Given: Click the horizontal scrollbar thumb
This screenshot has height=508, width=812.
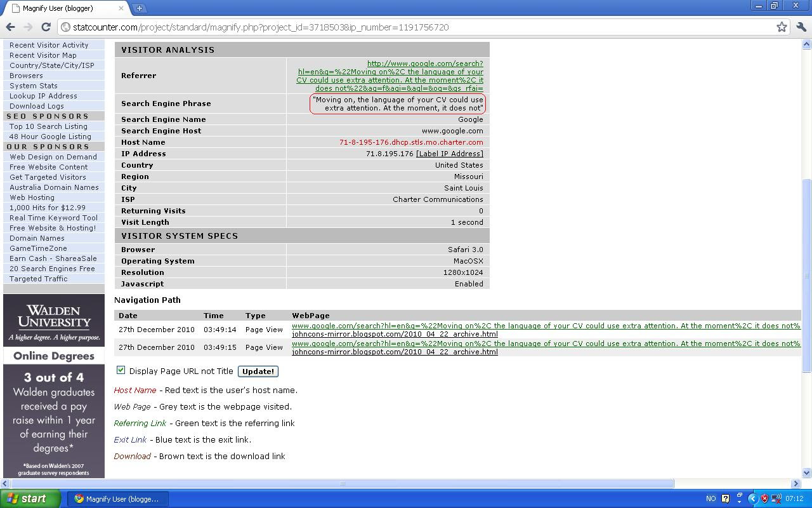Looking at the screenshot, I should 343,484.
